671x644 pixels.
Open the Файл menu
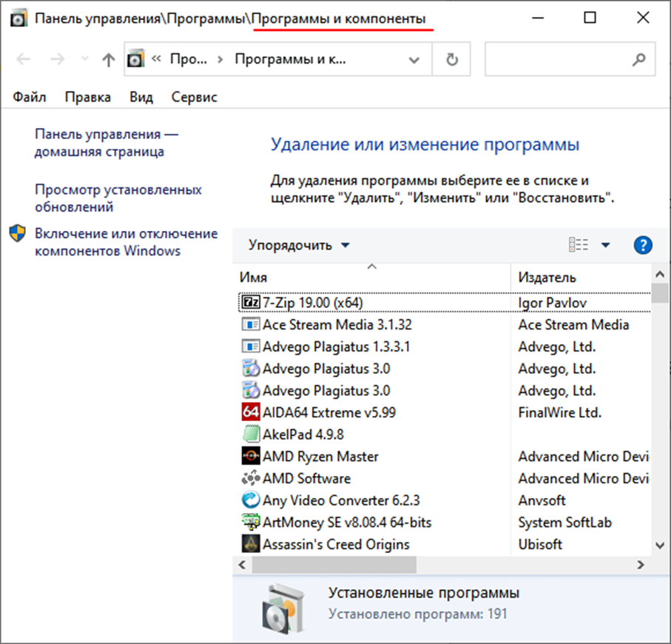[29, 97]
